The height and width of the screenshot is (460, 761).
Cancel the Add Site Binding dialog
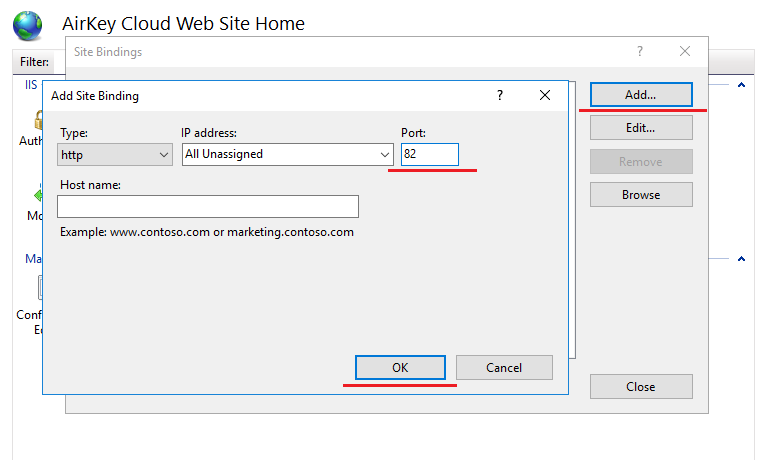[504, 367]
